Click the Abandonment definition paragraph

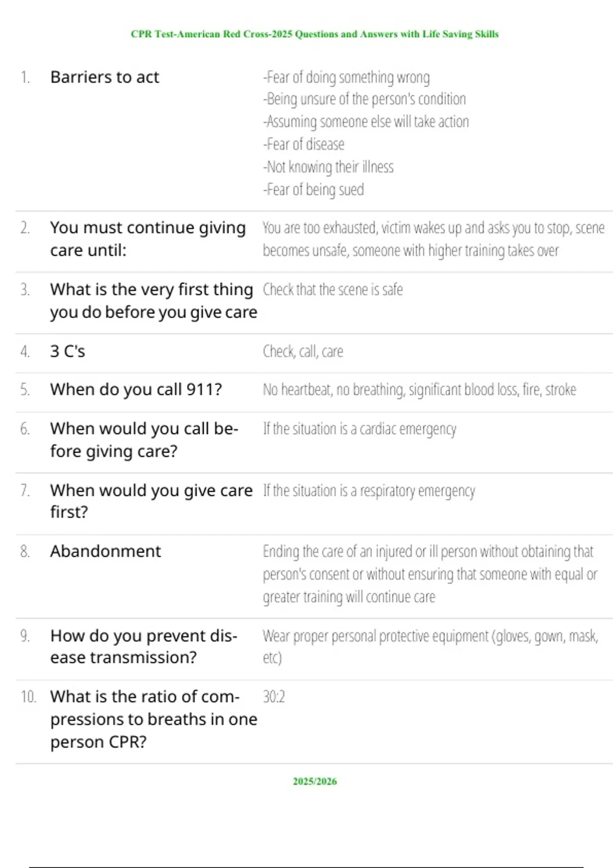click(429, 574)
